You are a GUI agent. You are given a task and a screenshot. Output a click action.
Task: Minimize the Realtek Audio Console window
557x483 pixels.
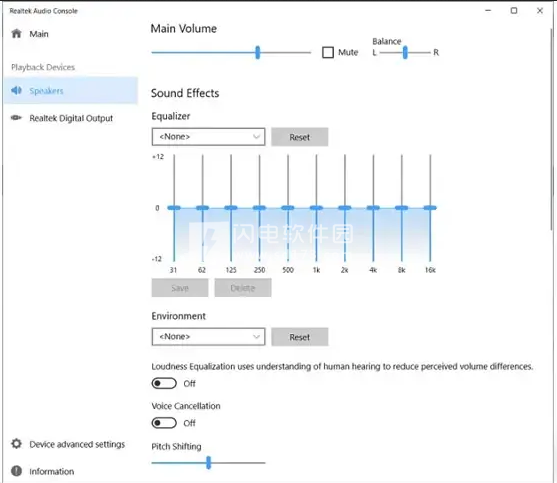pyautogui.click(x=488, y=11)
